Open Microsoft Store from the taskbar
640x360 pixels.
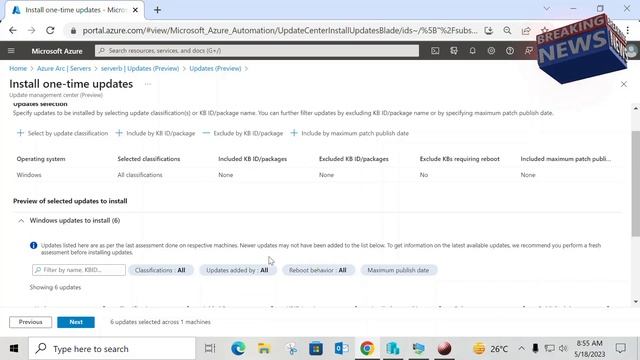(x=316, y=349)
